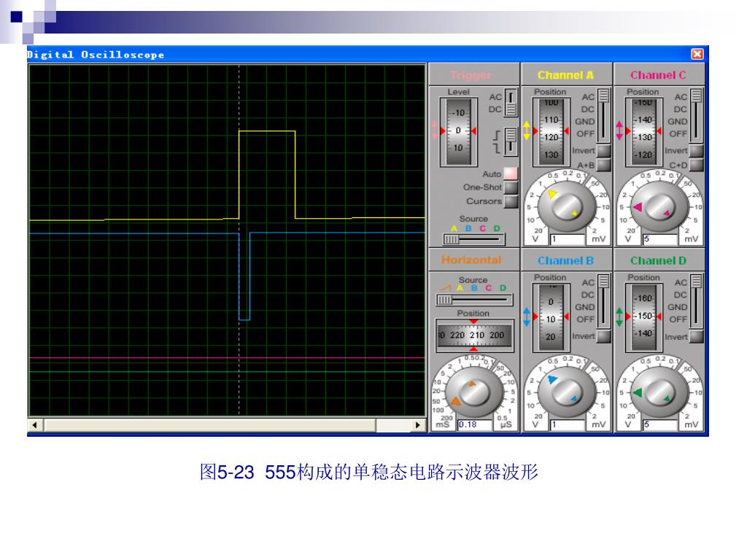Click the Channel D gain value field
Viewport: 747px width, 560px height.
click(x=660, y=425)
